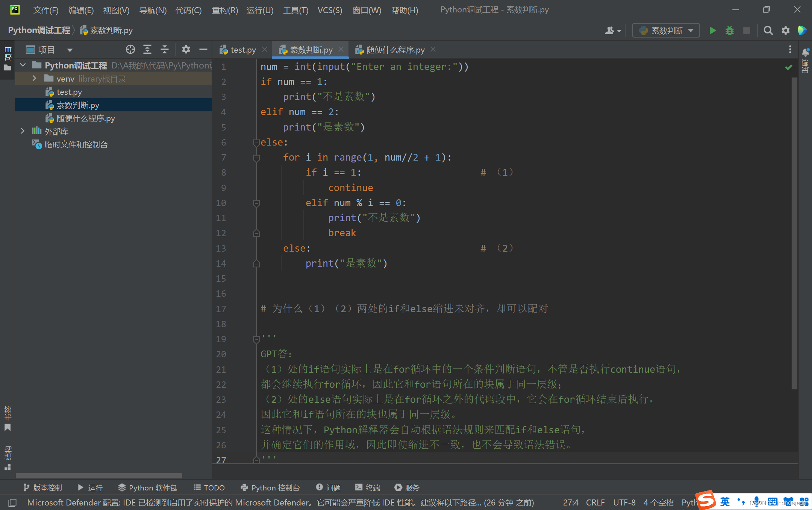The image size is (812, 510).
Task: Collapse all items in project panel
Action: (x=164, y=49)
